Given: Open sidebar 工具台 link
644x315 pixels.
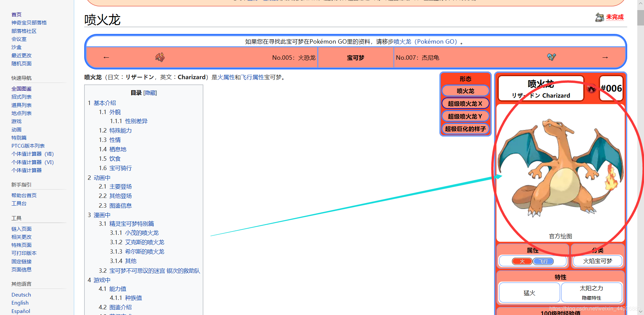Looking at the screenshot, I should coord(19,203).
